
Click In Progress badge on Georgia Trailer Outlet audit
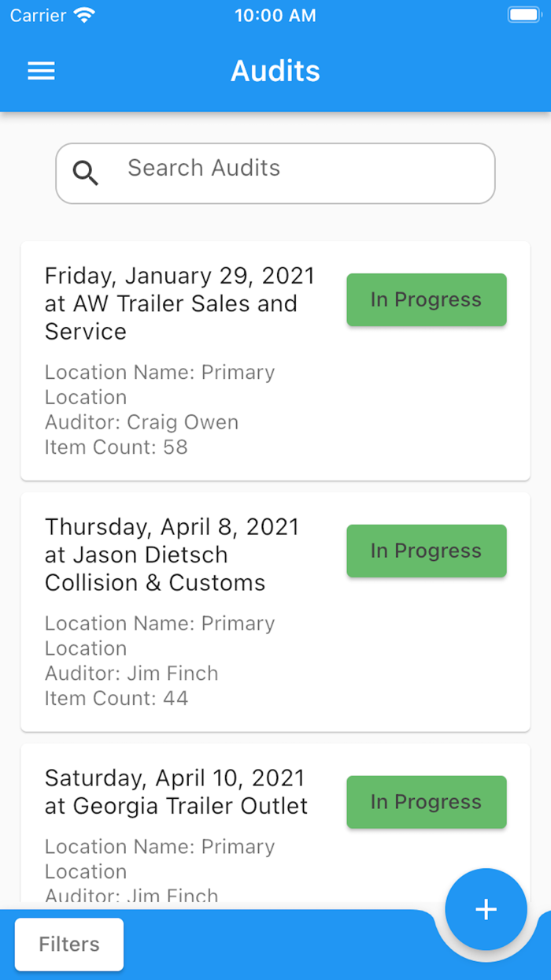pyautogui.click(x=426, y=801)
